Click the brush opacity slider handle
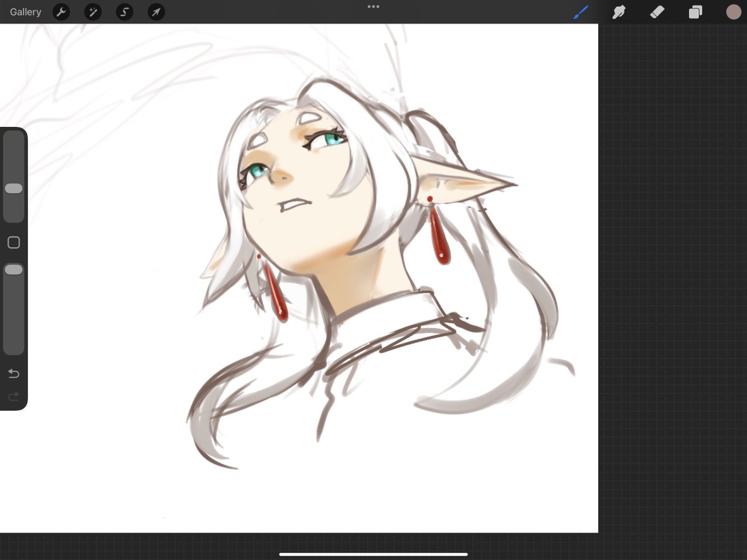This screenshot has height=560, width=747. (14, 269)
